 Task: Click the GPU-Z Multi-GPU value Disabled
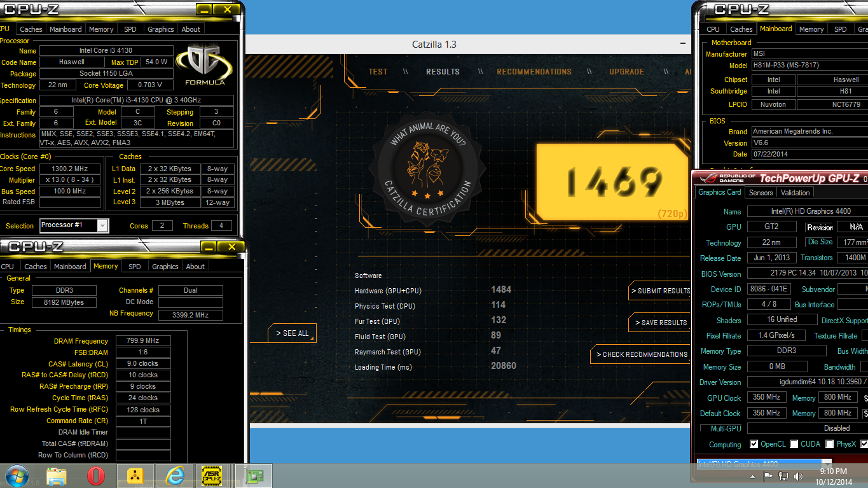[808, 428]
